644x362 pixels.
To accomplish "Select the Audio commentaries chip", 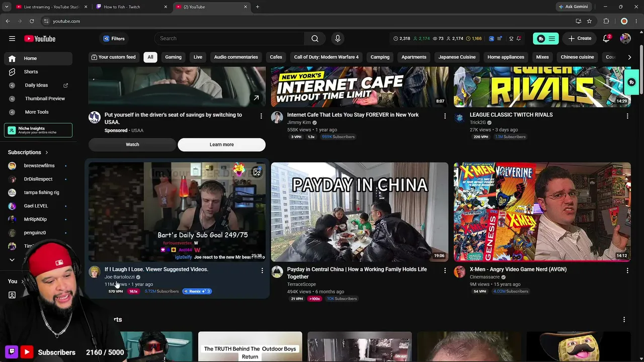I will [236, 57].
